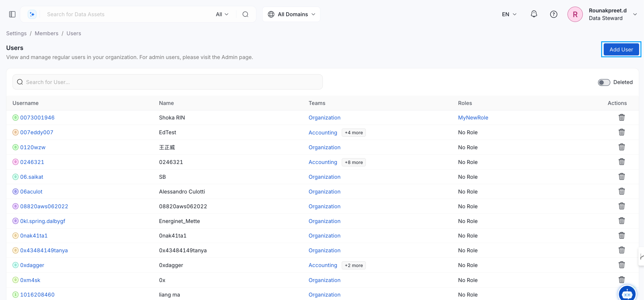
Task: Open the help question mark
Action: point(554,14)
